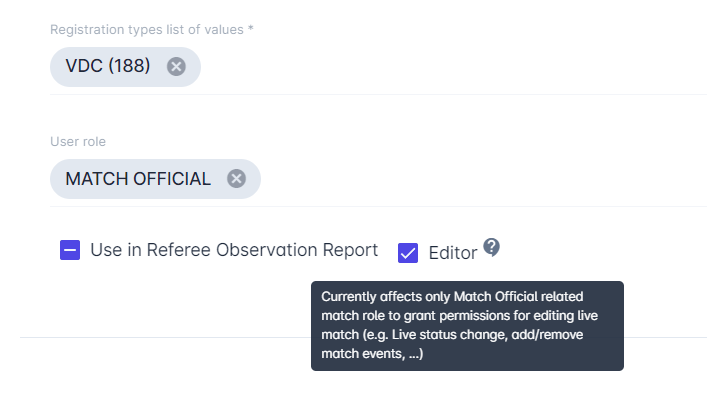The image size is (707, 405).
Task: Click the underline below the User role field
Action: [378, 207]
